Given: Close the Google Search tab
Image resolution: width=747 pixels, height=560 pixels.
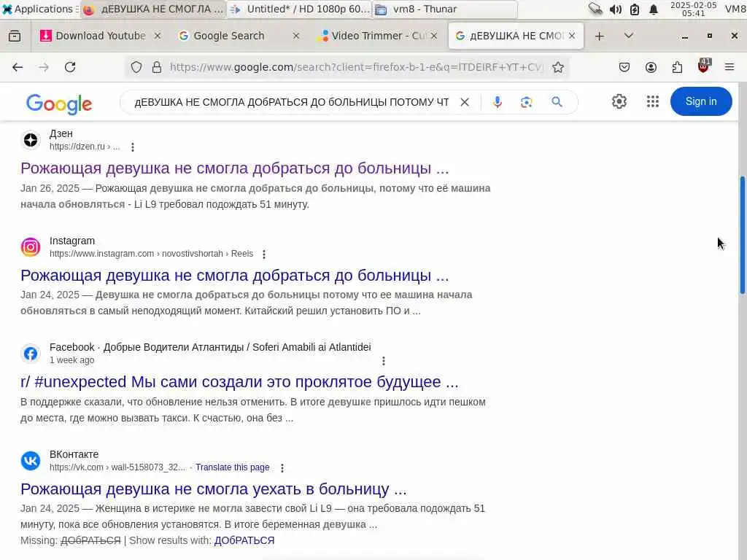Looking at the screenshot, I should click(296, 36).
